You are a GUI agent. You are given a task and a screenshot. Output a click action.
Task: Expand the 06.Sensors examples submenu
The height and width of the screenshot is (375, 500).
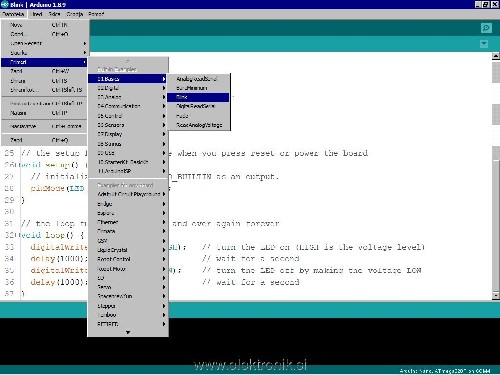coord(128,125)
